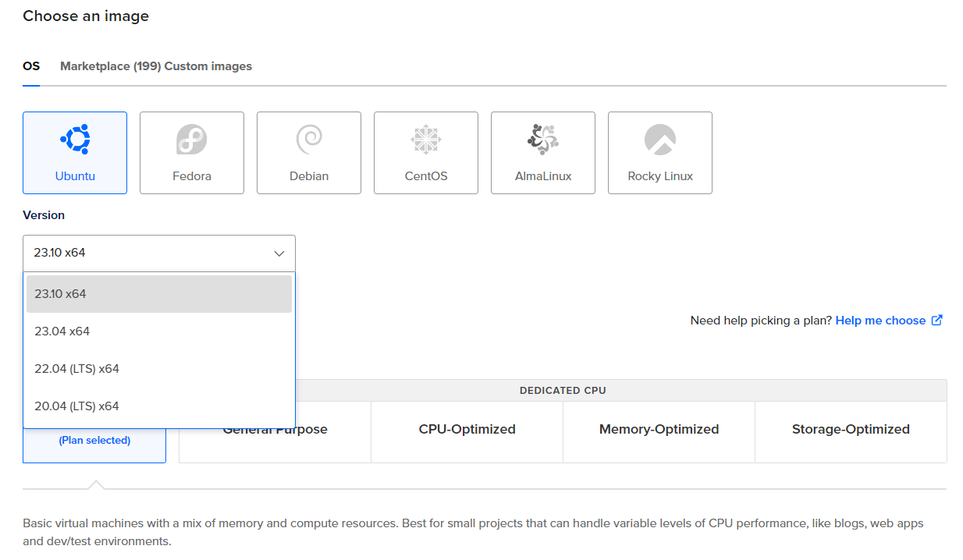The height and width of the screenshot is (560, 963).
Task: Open the Custom images tab
Action: coord(208,66)
